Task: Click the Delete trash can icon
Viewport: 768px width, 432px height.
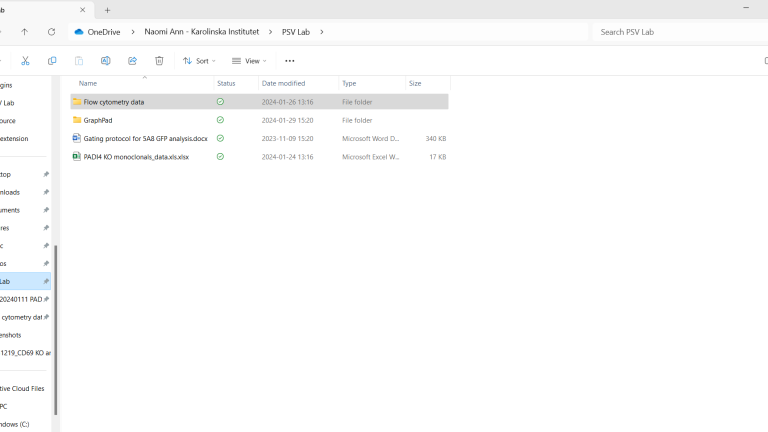Action: point(159,61)
